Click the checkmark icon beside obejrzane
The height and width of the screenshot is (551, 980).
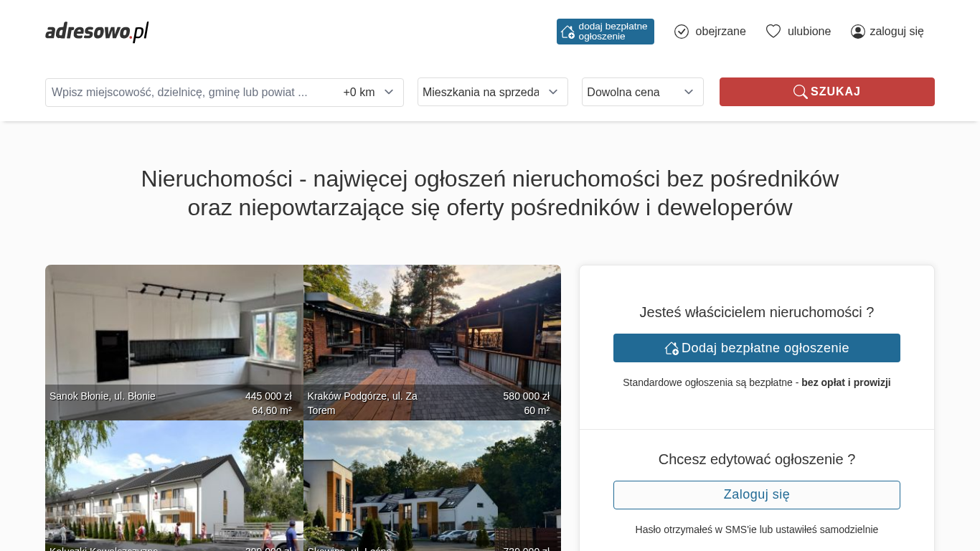[682, 32]
